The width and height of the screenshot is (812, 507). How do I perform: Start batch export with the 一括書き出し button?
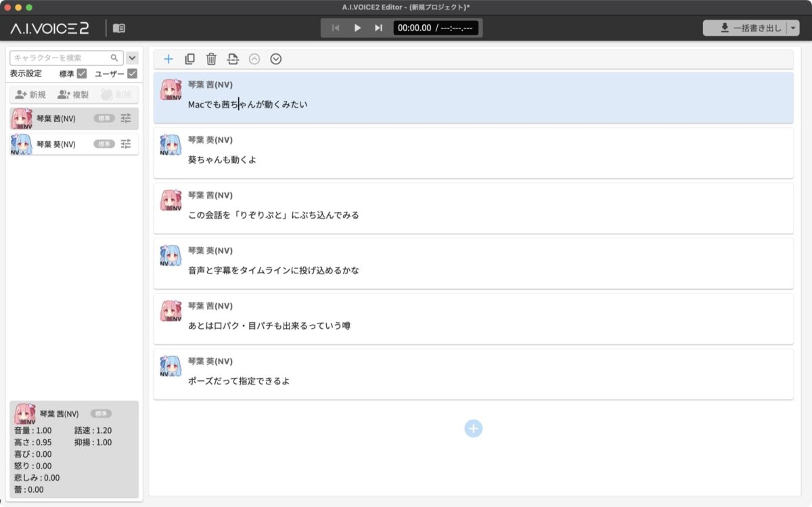point(746,28)
